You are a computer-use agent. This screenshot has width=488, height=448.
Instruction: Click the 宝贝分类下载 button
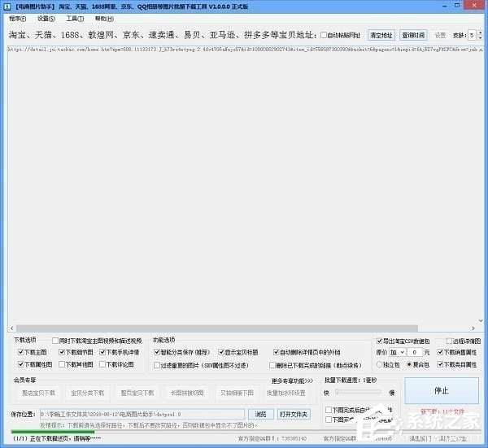(88, 394)
